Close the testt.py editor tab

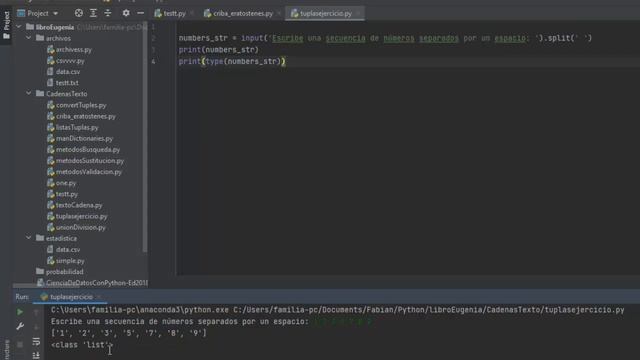[192, 13]
